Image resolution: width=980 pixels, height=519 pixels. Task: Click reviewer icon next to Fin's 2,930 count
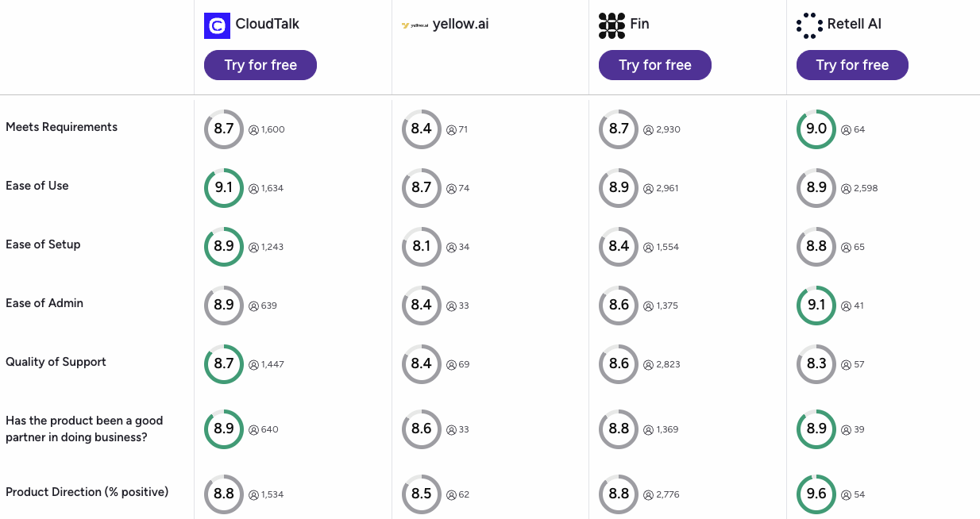[x=649, y=129]
